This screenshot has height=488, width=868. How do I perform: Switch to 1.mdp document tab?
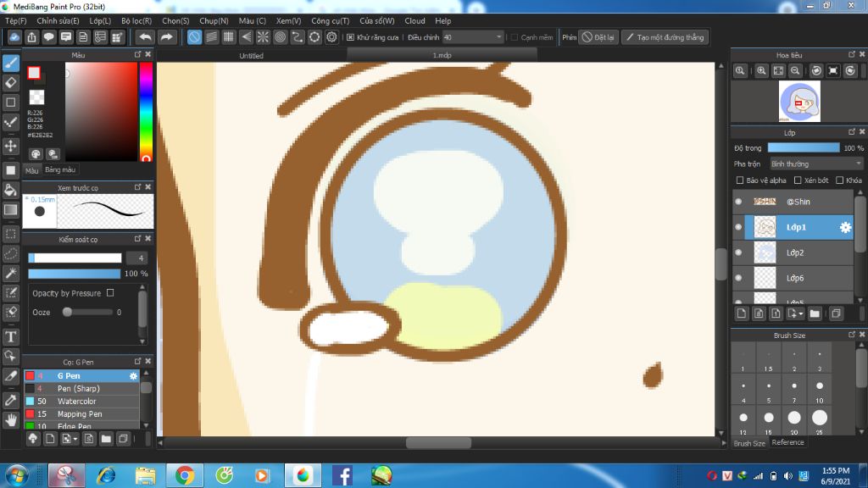click(x=442, y=55)
